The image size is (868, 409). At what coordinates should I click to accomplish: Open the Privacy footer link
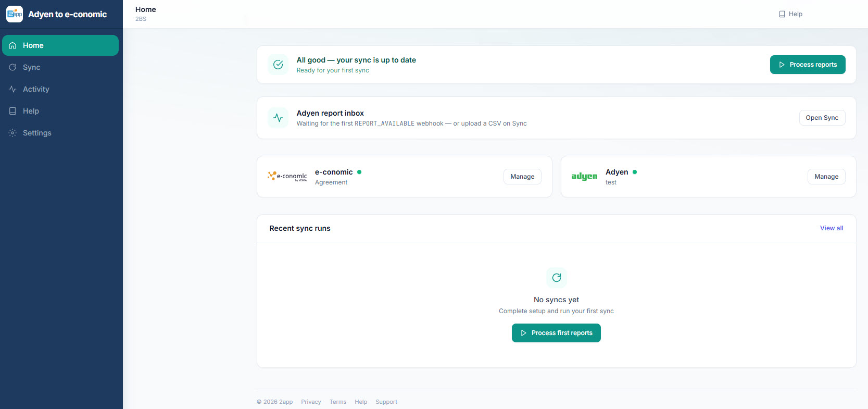(311, 402)
